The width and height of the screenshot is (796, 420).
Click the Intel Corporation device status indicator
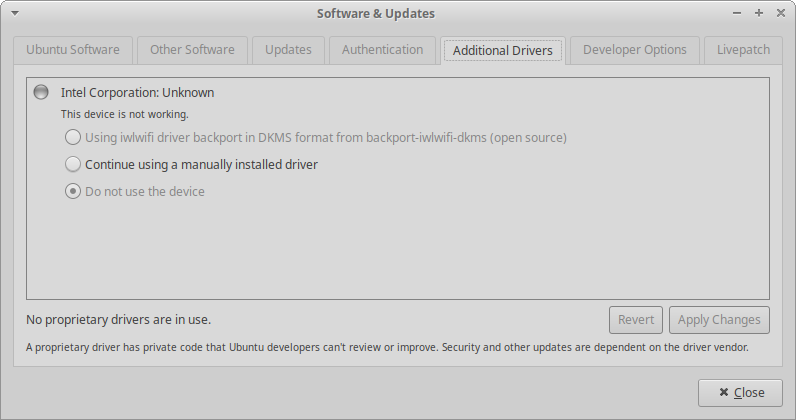(x=41, y=92)
